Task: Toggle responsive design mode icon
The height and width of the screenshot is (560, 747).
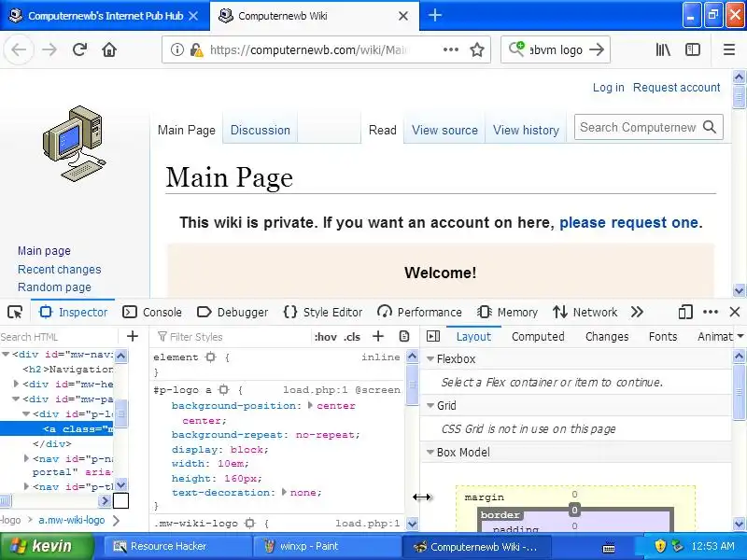Action: pyautogui.click(x=684, y=313)
